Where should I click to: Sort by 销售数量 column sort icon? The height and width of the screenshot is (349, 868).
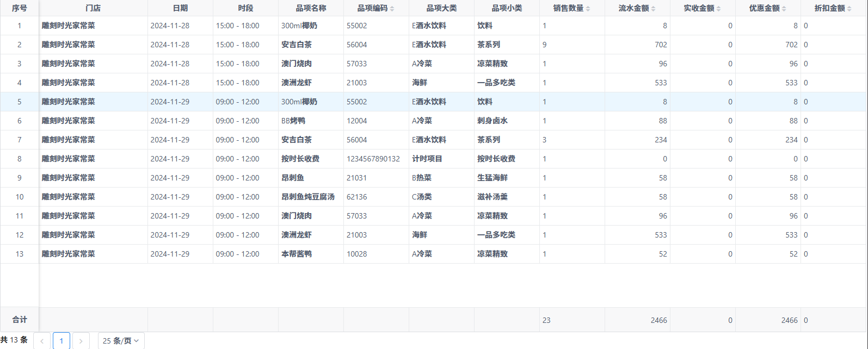click(x=588, y=9)
